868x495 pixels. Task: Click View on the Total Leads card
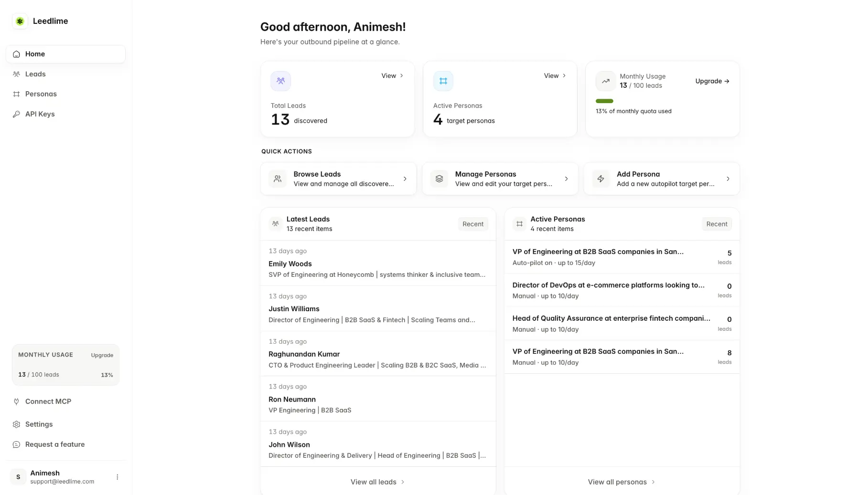pyautogui.click(x=392, y=76)
